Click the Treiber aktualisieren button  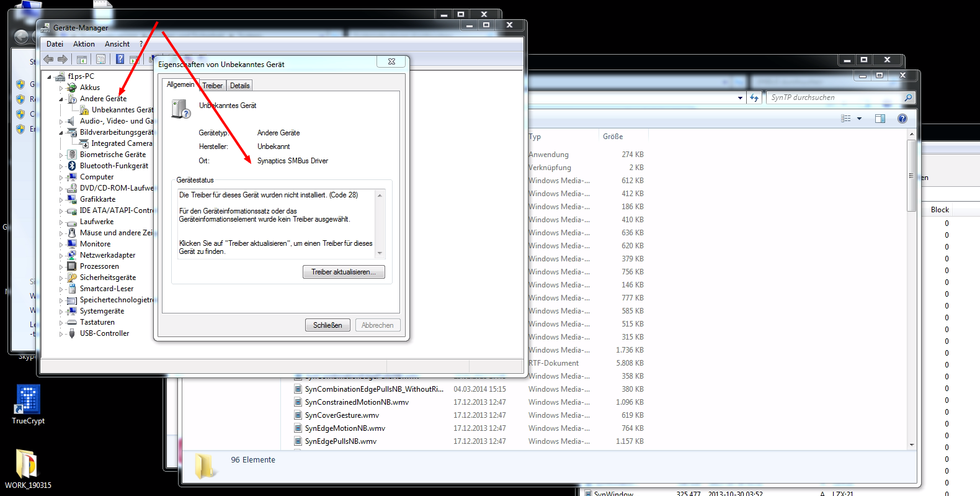pyautogui.click(x=343, y=272)
